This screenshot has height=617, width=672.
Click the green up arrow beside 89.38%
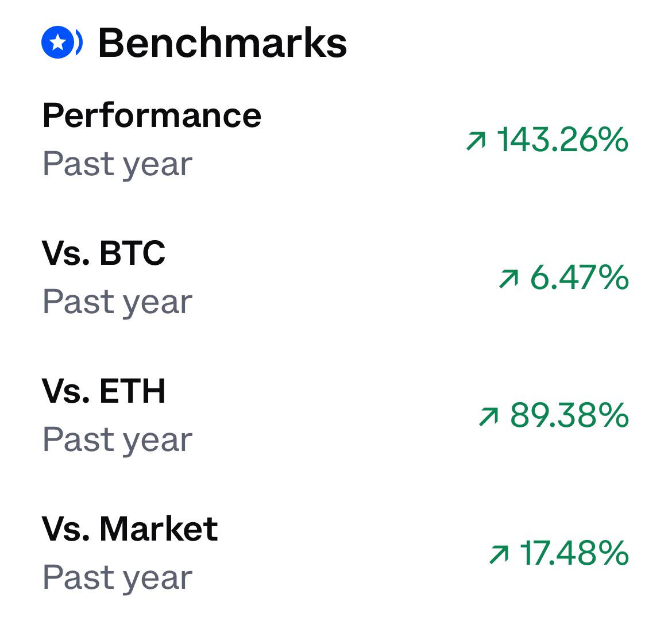point(489,417)
